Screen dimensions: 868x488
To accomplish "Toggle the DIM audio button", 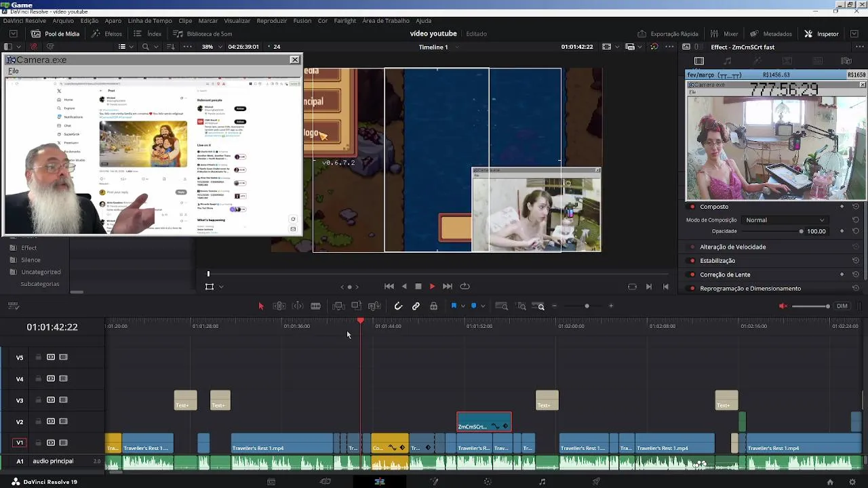I will point(842,306).
